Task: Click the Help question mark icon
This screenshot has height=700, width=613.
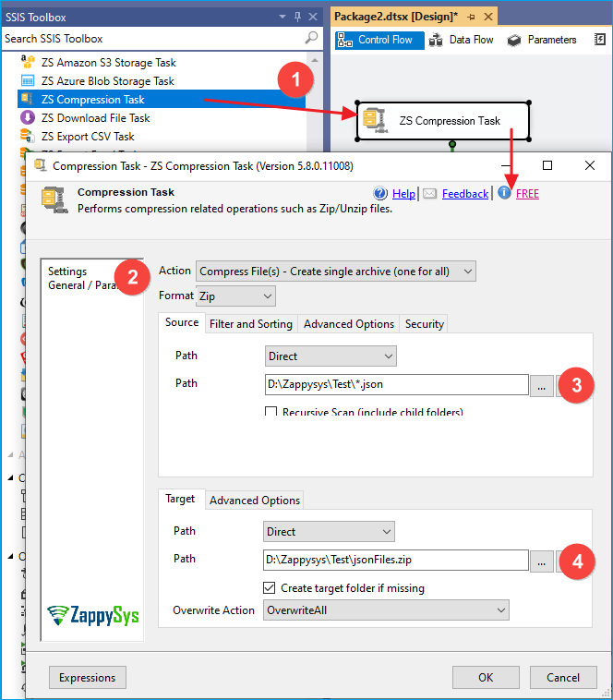Action: pos(380,193)
